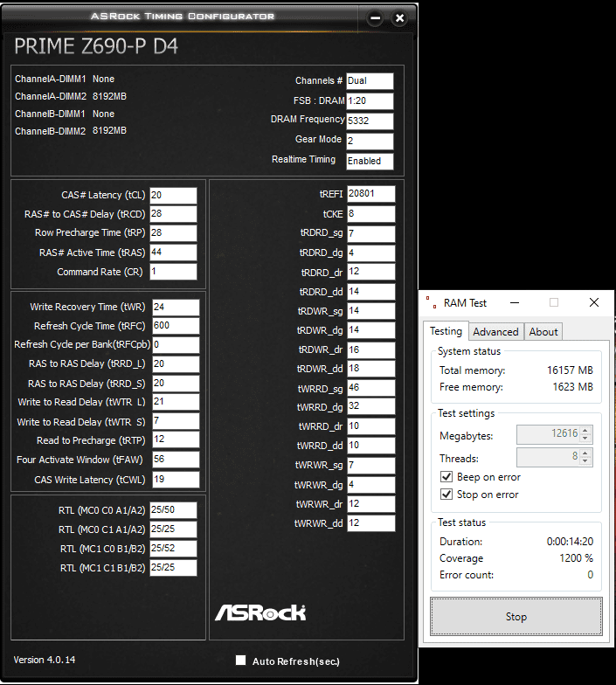Click the RTL MC0 C0 A1/A2 field
Viewport: 616px width, 685px height.
tap(173, 510)
